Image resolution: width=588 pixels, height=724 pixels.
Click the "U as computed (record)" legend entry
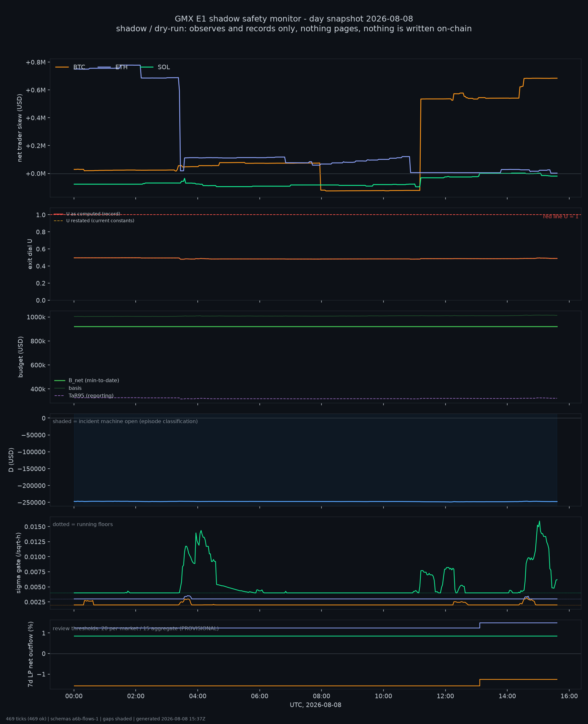click(x=93, y=214)
